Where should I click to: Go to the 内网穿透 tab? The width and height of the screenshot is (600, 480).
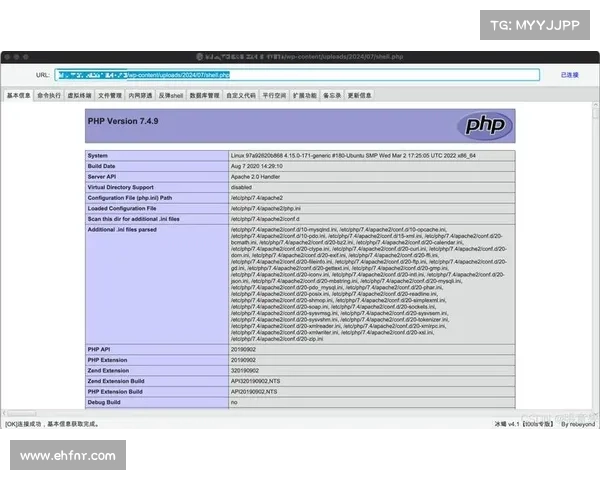140,95
